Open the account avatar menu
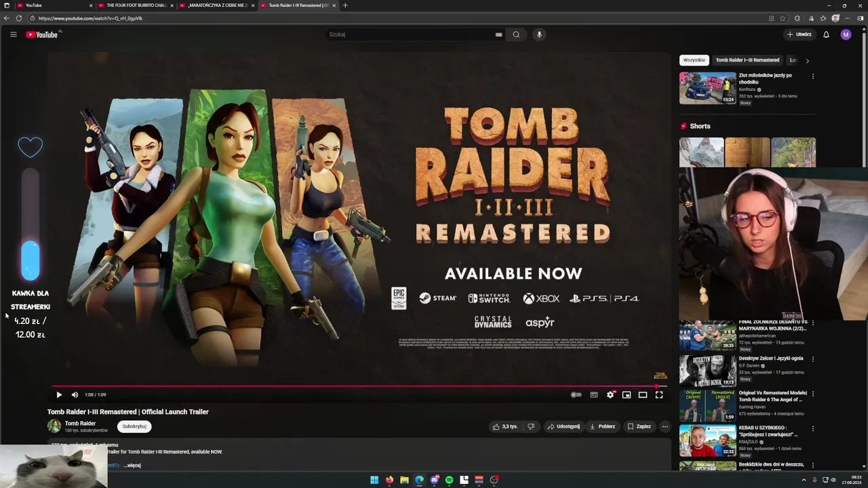 pos(846,35)
